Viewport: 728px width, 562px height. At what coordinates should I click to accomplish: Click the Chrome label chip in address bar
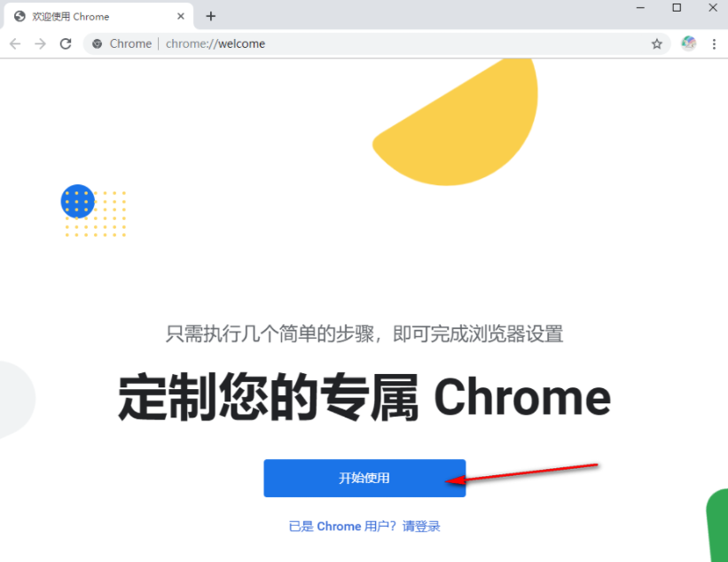pyautogui.click(x=130, y=43)
